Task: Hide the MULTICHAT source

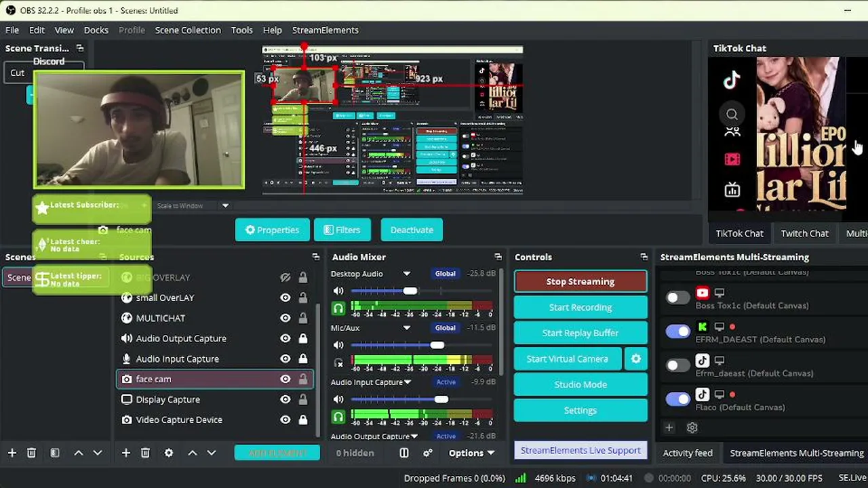Action: click(285, 318)
